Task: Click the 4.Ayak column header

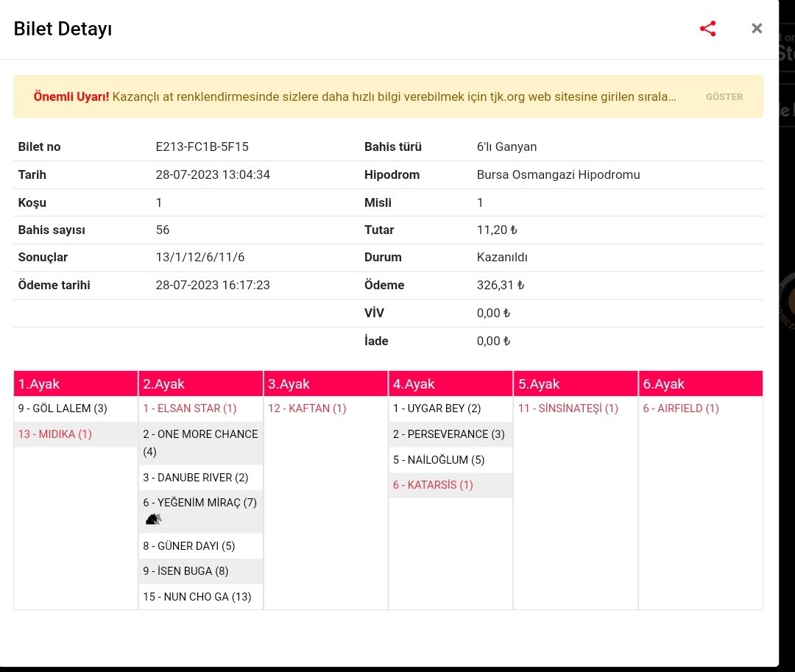Action: tap(451, 383)
